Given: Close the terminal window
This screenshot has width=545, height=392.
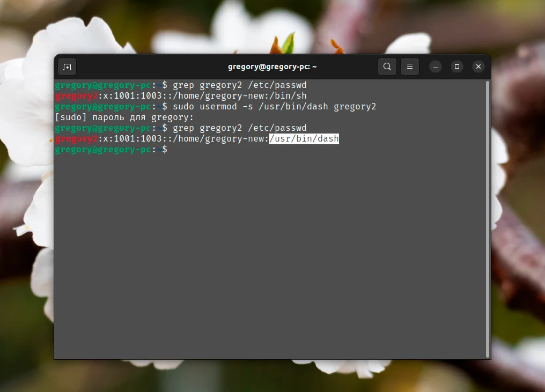Looking at the screenshot, I should [478, 66].
